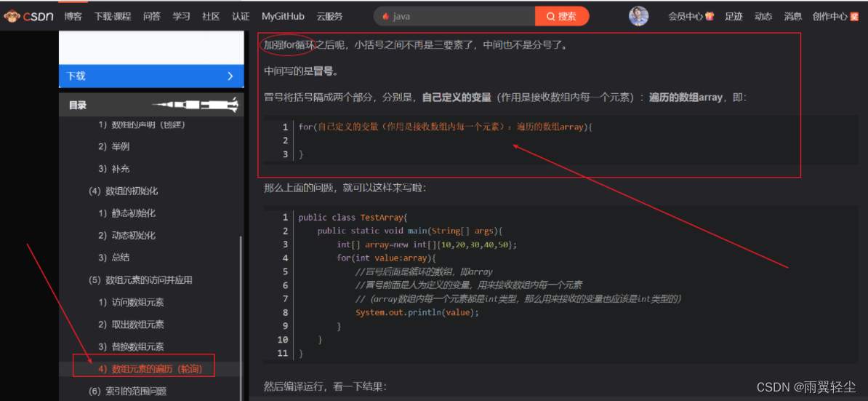This screenshot has height=401, width=868.
Task: Open the MyGitHub nav link
Action: coord(283,16)
